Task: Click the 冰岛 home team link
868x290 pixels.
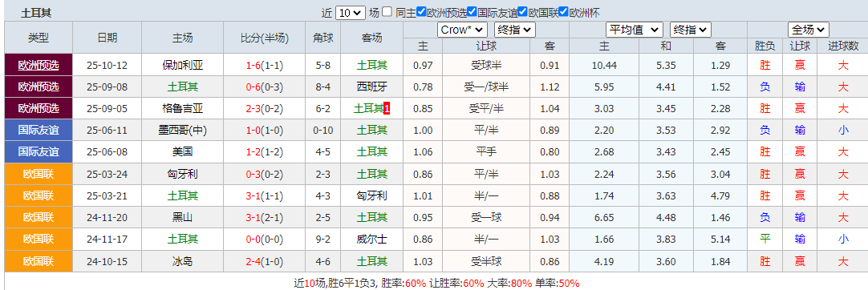Action: coord(183,260)
